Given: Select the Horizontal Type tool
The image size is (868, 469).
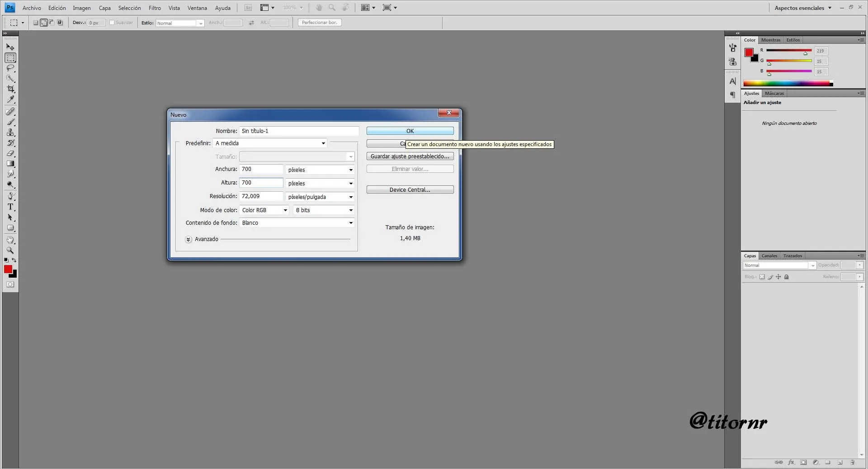Looking at the screenshot, I should tap(10, 207).
